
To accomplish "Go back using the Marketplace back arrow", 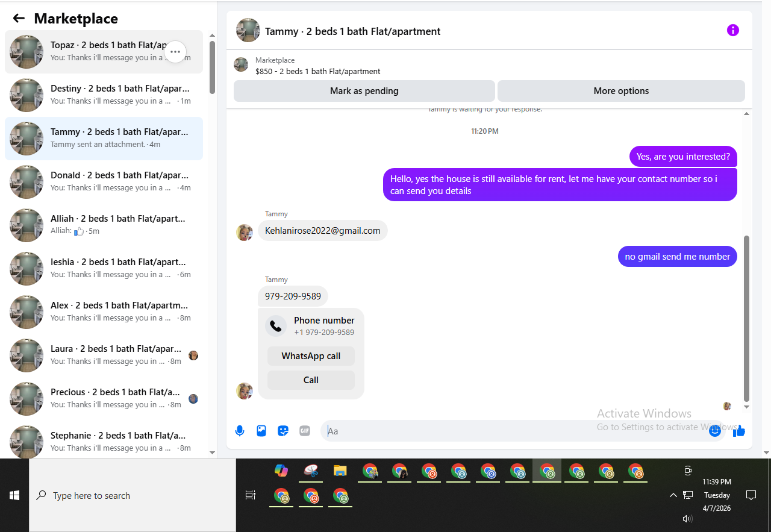I will pos(19,18).
